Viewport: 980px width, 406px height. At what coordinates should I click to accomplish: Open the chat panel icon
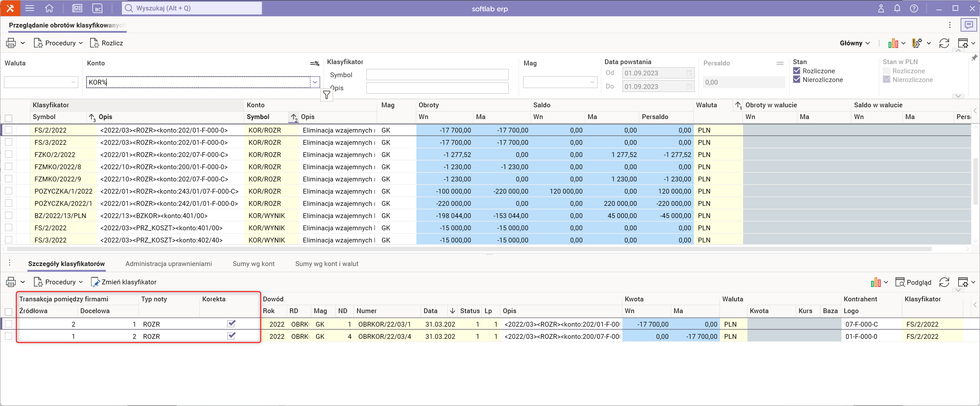click(968, 25)
